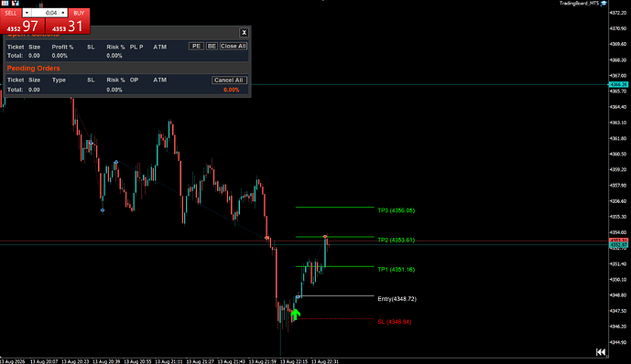Click Cancel All pending orders
Screen dimensions: 631x364
click(229, 80)
